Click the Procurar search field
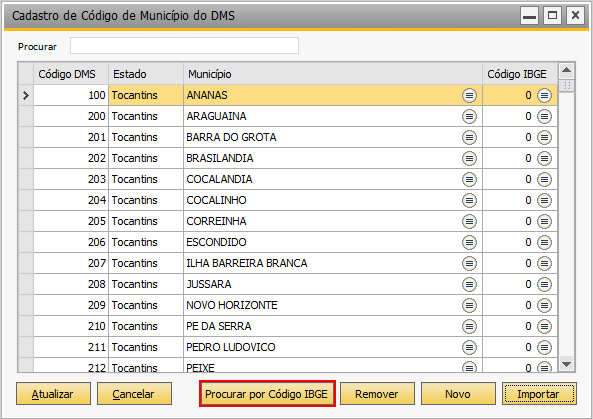593x419 pixels. 184,46
